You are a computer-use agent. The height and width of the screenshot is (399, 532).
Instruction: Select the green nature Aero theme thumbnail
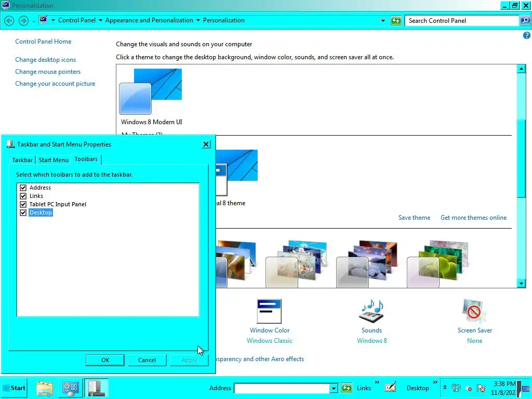pyautogui.click(x=437, y=264)
